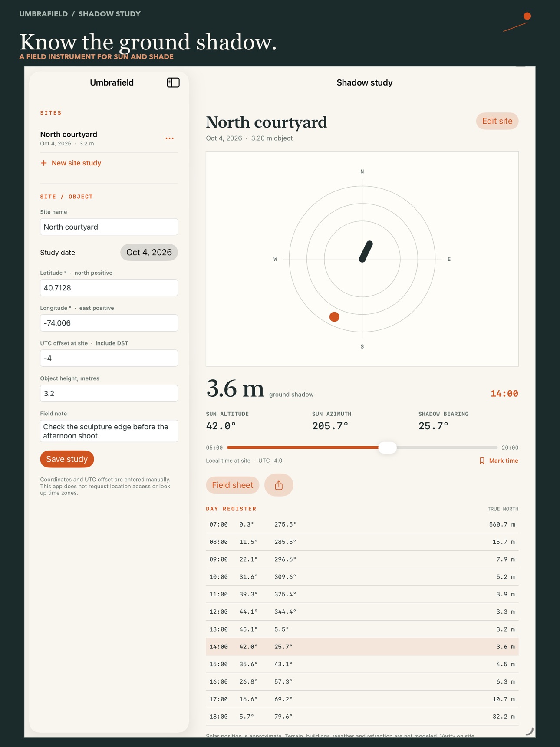Click the orange sun marker on compass
Screen dimensions: 560x747
[x=334, y=317]
